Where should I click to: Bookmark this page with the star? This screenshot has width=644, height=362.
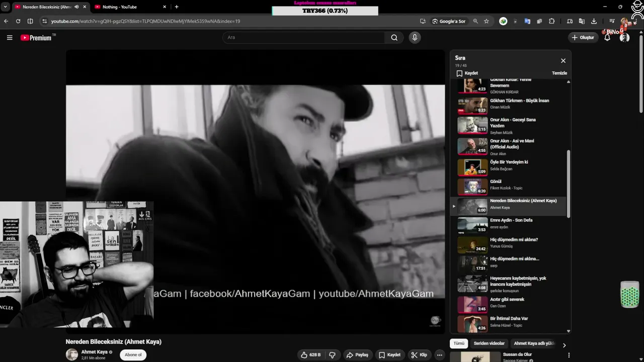click(x=487, y=21)
